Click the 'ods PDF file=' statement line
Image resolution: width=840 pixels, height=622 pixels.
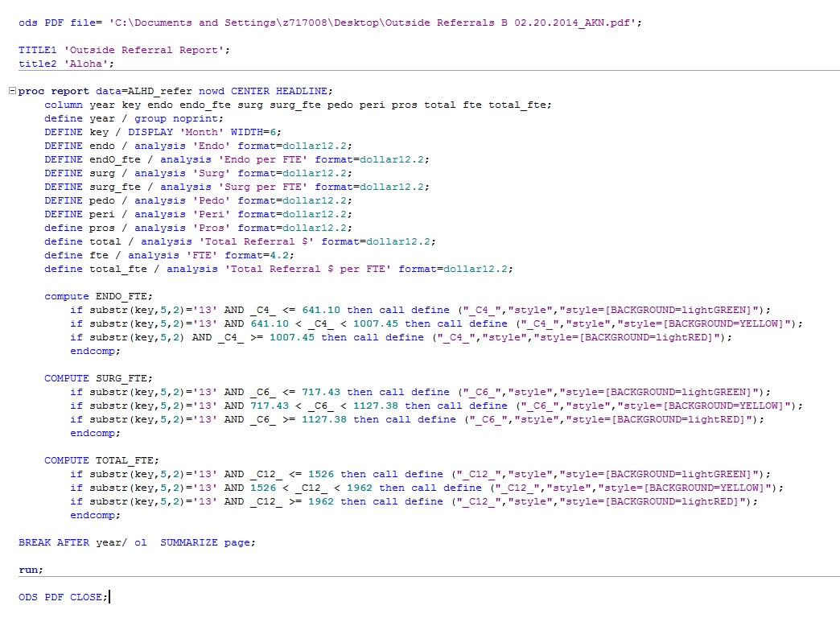(330, 23)
